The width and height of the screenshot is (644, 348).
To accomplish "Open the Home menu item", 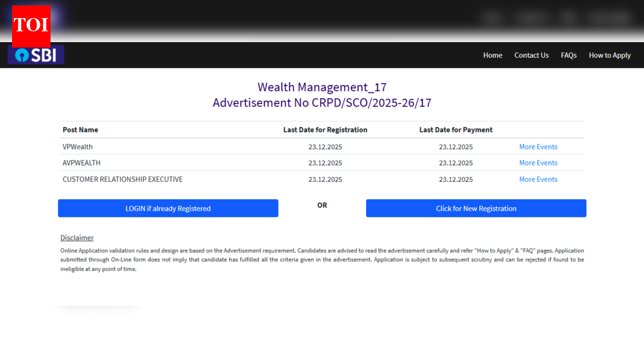I will (492, 55).
